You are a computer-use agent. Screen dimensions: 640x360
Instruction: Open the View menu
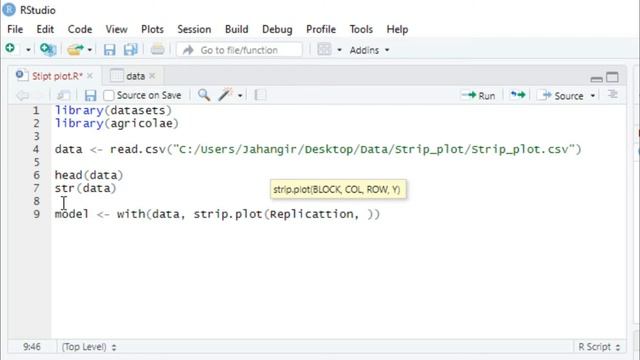click(116, 29)
